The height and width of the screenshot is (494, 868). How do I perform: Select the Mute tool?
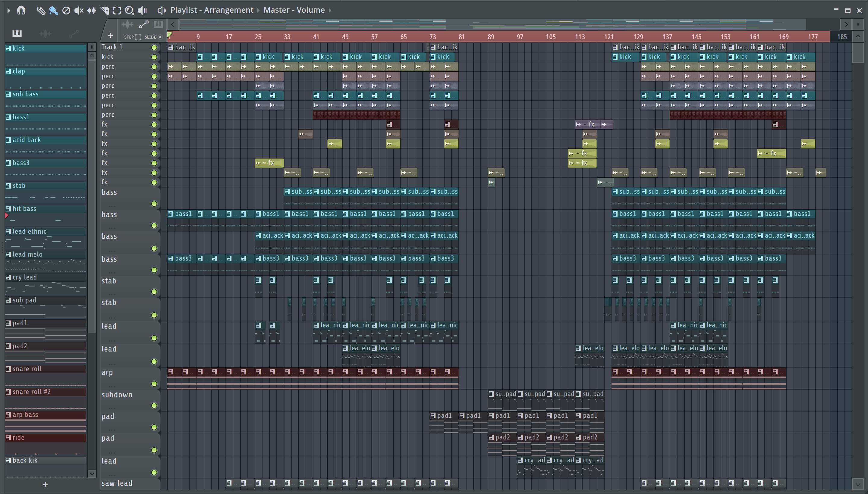[79, 11]
